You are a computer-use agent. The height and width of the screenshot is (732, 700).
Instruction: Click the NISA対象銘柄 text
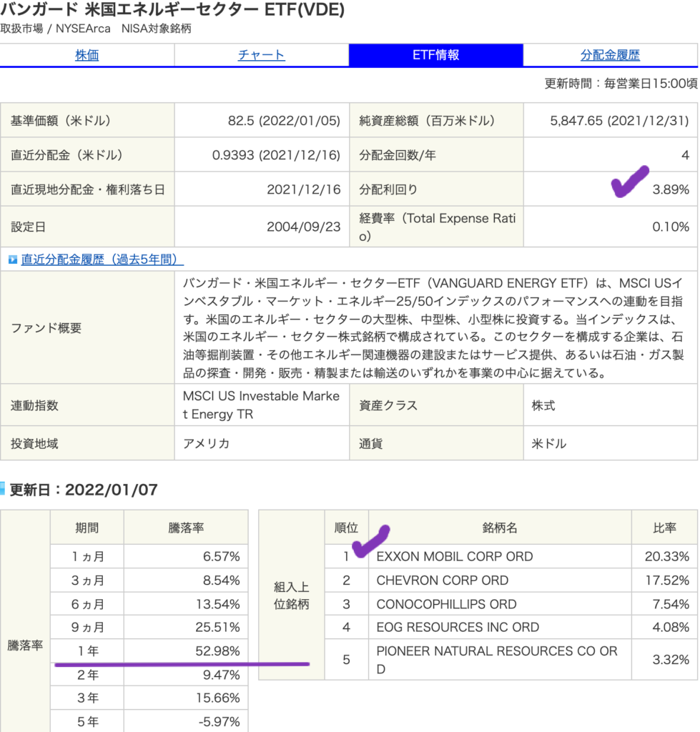[157, 29]
